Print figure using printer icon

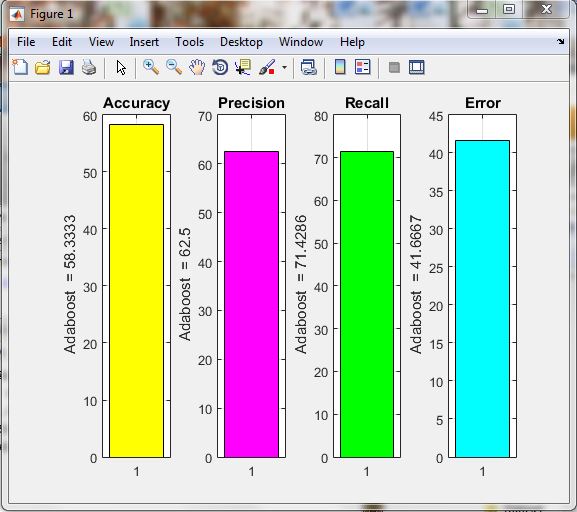coord(89,67)
